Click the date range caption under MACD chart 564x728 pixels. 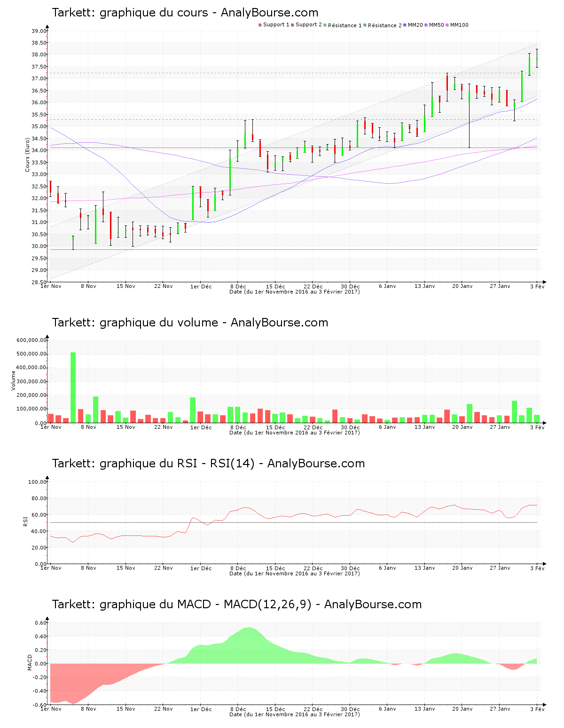(295, 714)
